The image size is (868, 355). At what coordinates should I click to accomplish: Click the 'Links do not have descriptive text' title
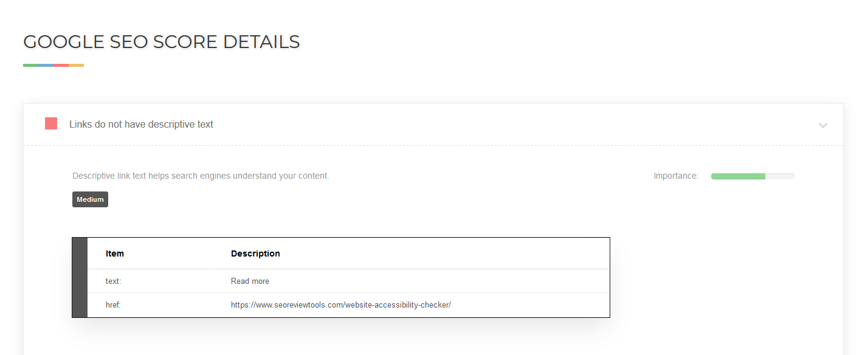tap(141, 124)
